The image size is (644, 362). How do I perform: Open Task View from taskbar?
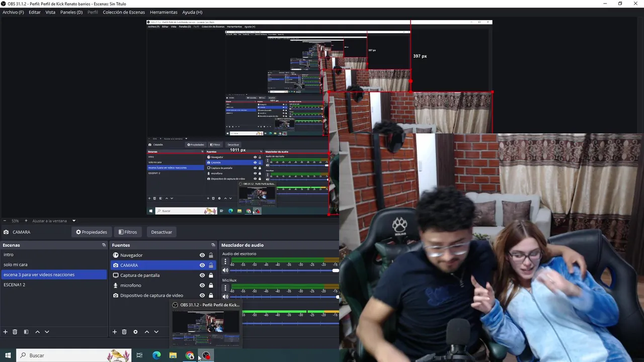coord(139,355)
